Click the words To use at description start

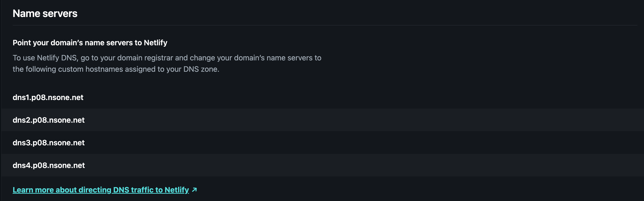pyautogui.click(x=24, y=58)
